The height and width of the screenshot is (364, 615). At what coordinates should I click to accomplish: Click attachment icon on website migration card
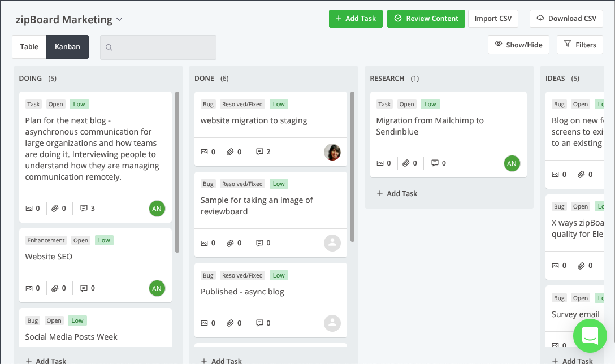[230, 152]
